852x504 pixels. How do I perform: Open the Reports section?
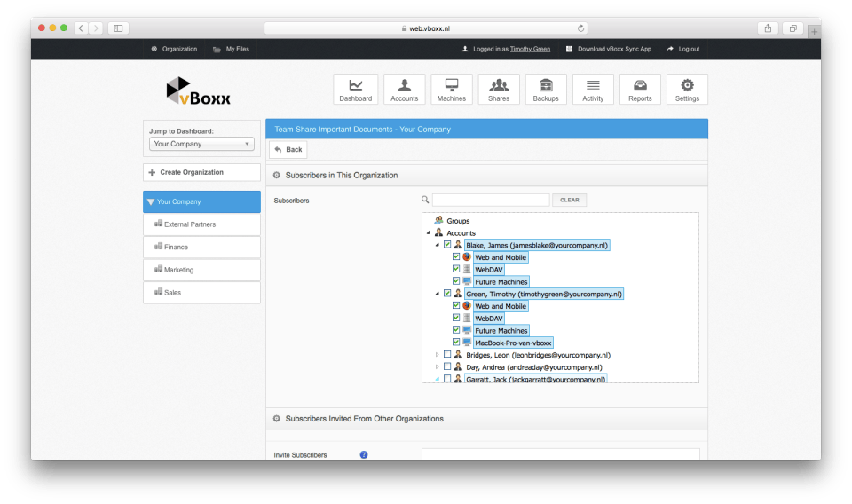(640, 89)
